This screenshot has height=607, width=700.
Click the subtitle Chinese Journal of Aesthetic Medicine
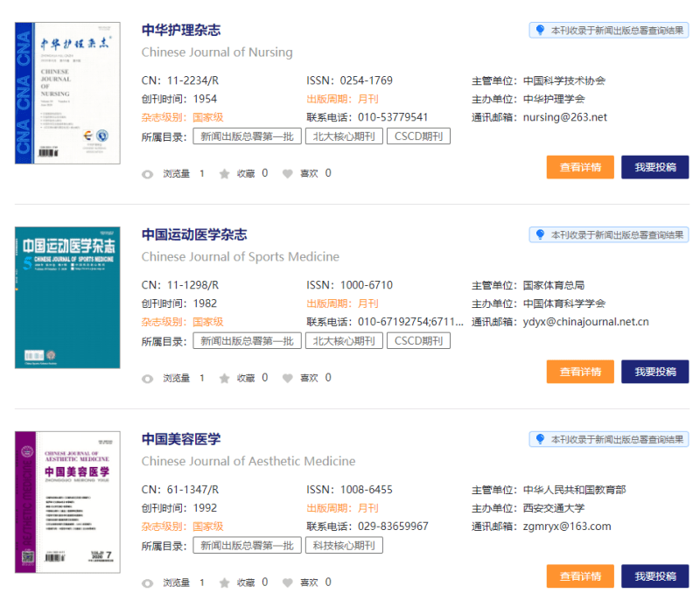point(248,461)
